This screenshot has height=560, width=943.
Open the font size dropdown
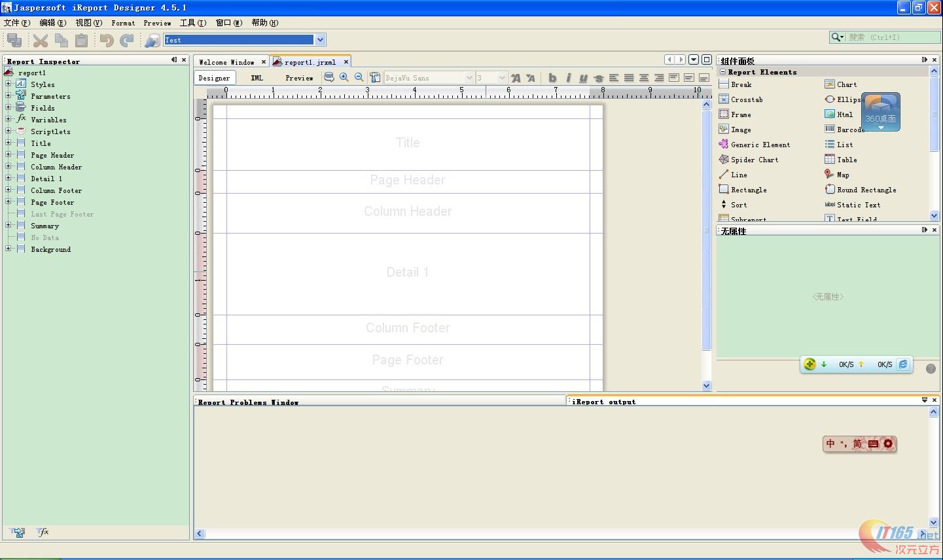[502, 78]
